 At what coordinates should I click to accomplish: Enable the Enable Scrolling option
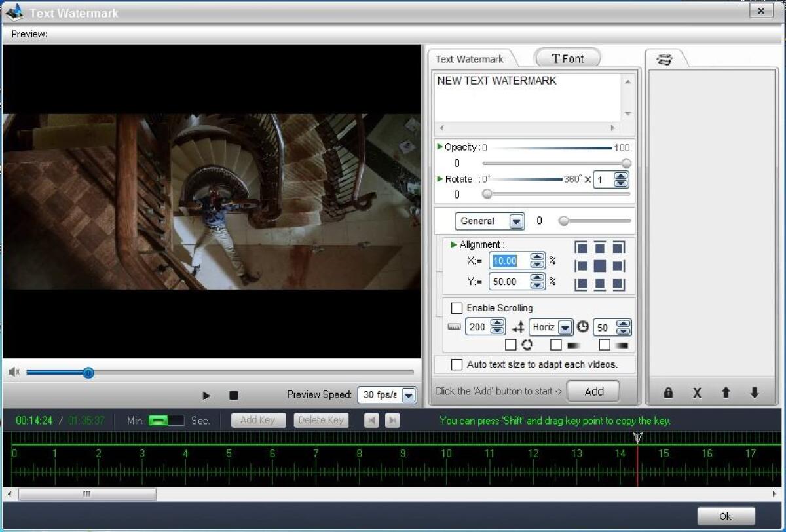point(457,307)
